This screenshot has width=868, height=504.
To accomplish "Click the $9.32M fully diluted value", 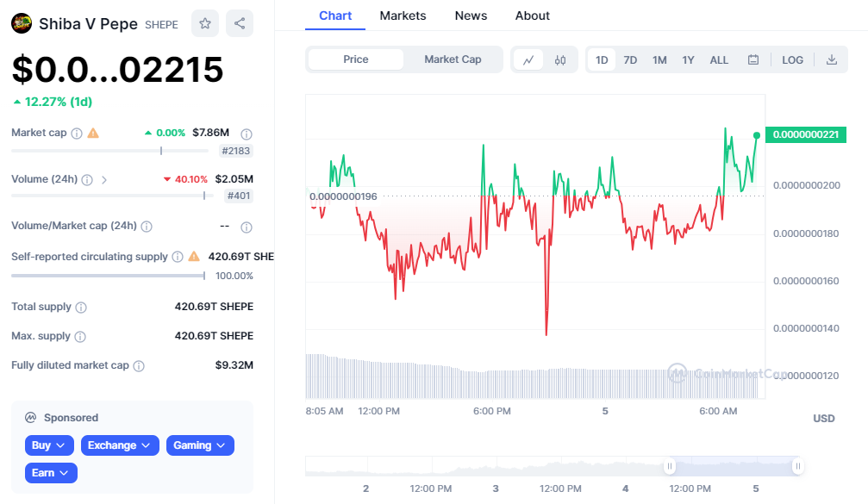I will (x=234, y=365).
